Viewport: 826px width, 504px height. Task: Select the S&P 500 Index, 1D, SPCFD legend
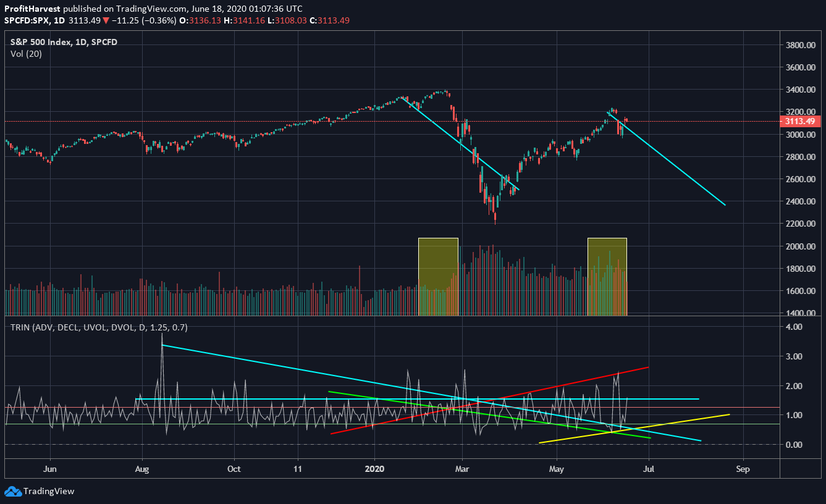point(64,42)
